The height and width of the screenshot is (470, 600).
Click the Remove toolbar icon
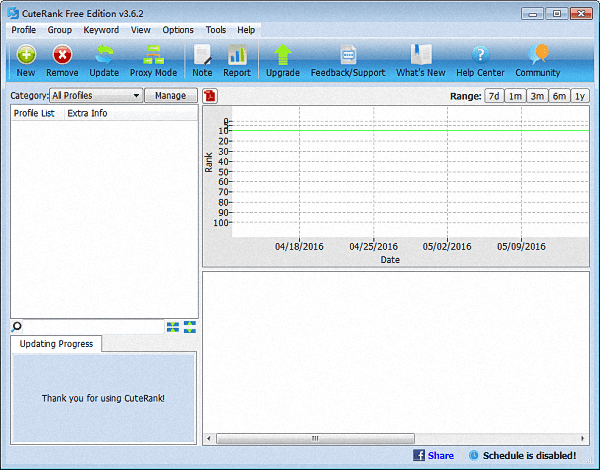click(62, 56)
